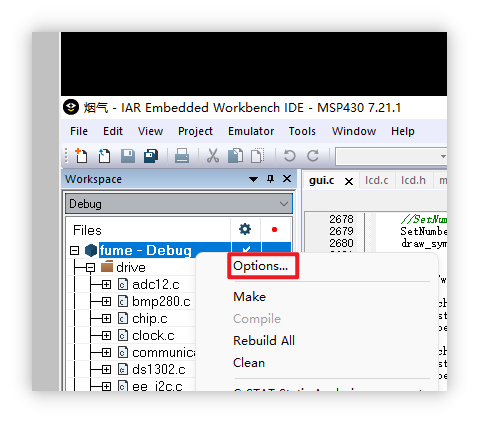479x423 pixels.
Task: Expand the bmp280.c tree node
Action: pyautogui.click(x=106, y=301)
